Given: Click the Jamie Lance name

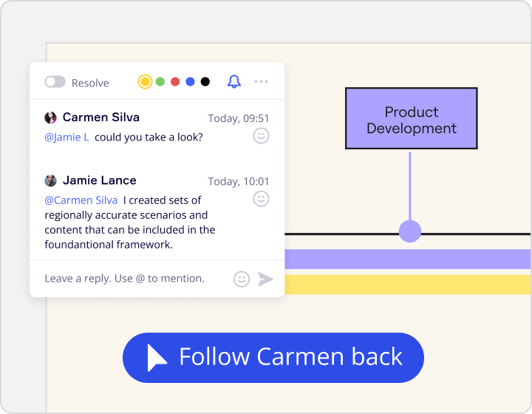Looking at the screenshot, I should coord(100,180).
